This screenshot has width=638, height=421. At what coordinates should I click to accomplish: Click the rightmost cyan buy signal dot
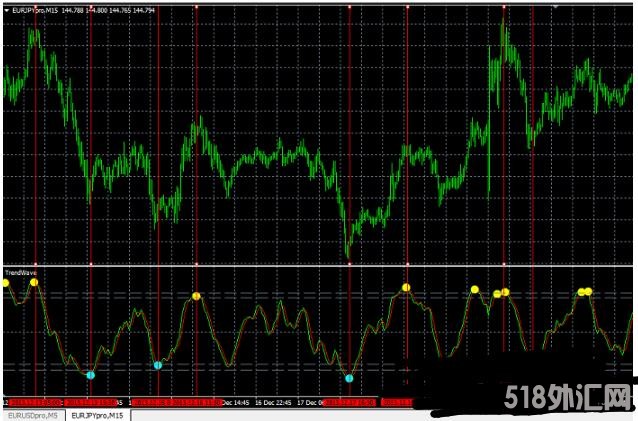pyautogui.click(x=349, y=378)
